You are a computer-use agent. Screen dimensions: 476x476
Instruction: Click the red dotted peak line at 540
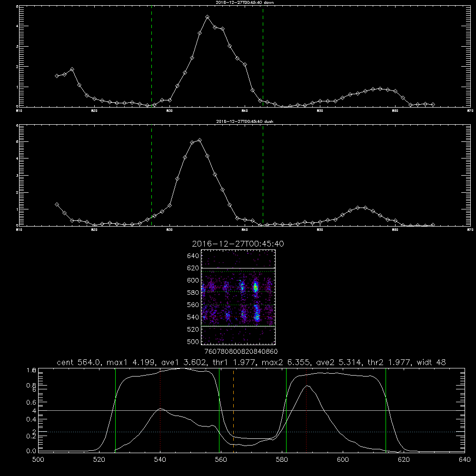[x=160, y=410]
